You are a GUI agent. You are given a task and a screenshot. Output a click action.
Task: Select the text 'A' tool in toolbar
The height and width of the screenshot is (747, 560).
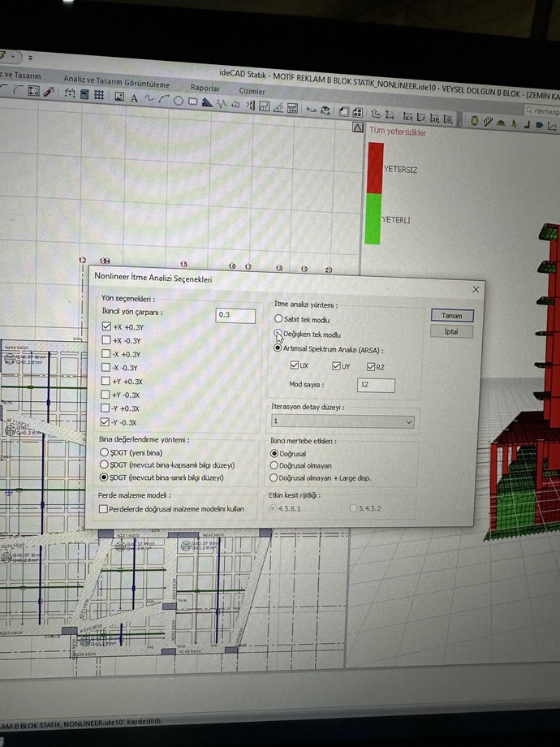[134, 98]
